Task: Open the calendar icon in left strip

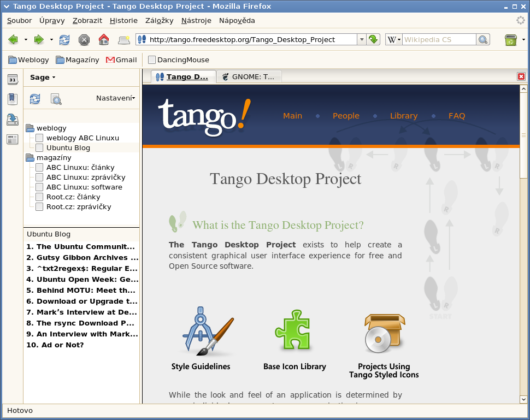Action: (x=13, y=80)
